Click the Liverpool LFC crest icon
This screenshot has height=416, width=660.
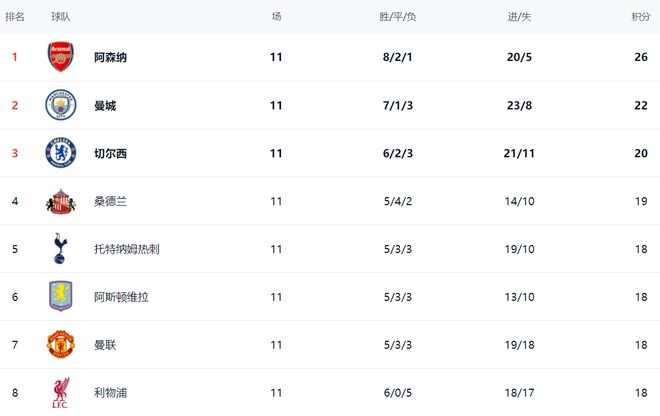coord(61,392)
